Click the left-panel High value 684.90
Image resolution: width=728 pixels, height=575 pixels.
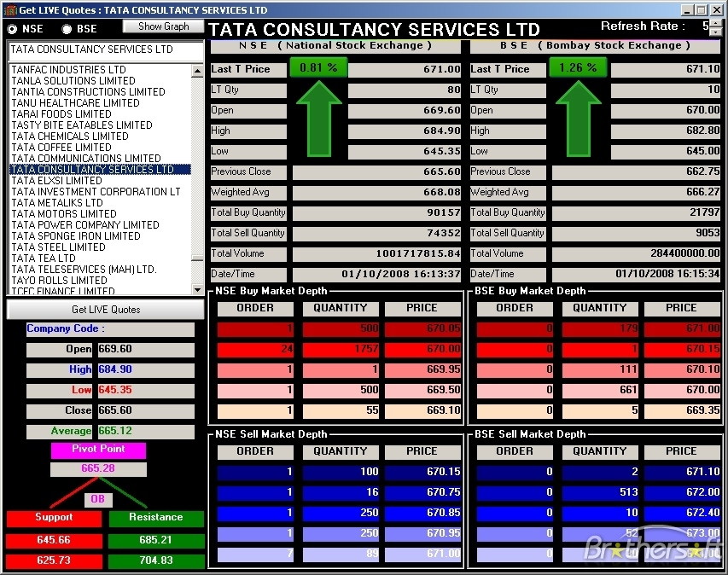click(146, 370)
